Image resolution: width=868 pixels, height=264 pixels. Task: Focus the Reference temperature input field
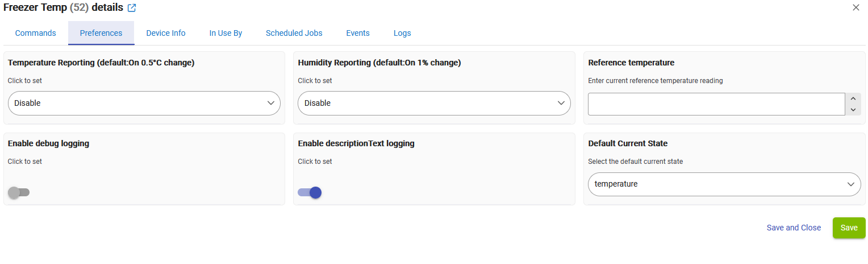pyautogui.click(x=716, y=104)
